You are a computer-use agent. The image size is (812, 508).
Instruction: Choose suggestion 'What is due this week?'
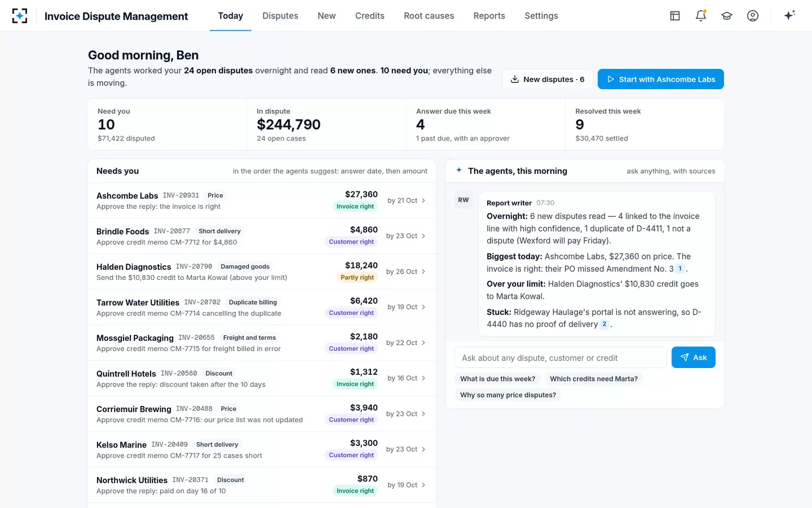pos(497,379)
